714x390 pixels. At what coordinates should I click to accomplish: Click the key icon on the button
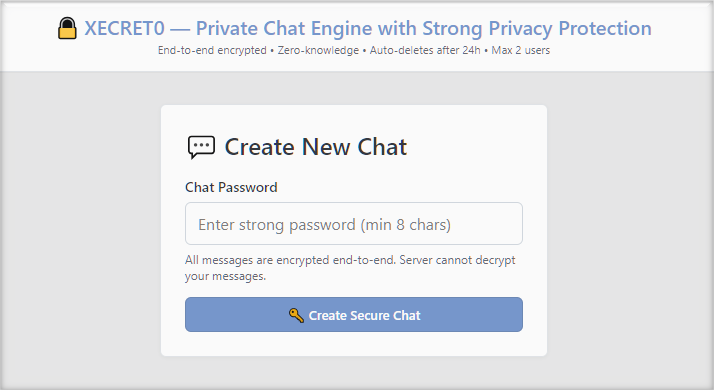point(296,315)
